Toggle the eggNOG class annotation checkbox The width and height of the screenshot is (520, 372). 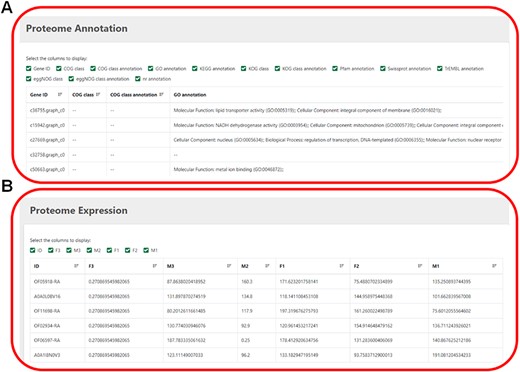(x=71, y=79)
